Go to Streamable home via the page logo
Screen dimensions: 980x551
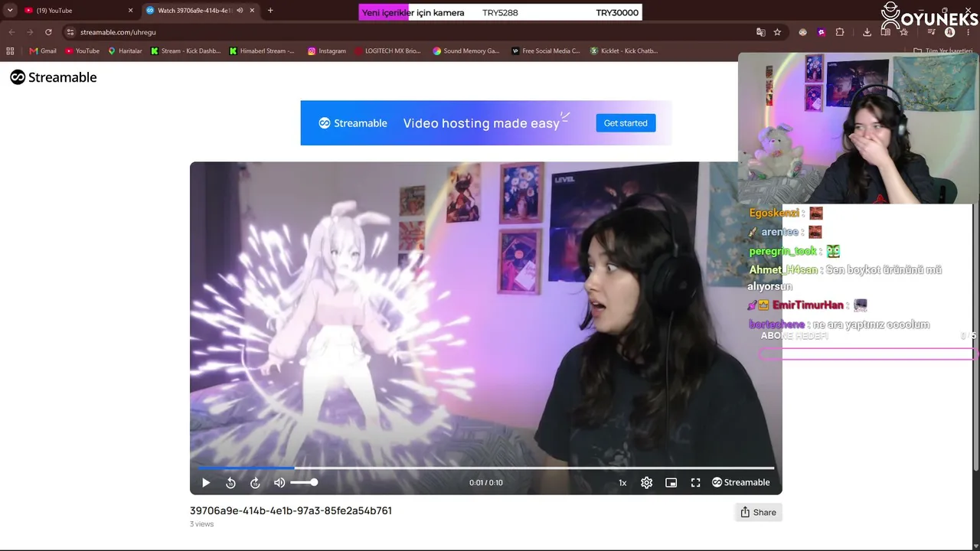[x=54, y=77]
